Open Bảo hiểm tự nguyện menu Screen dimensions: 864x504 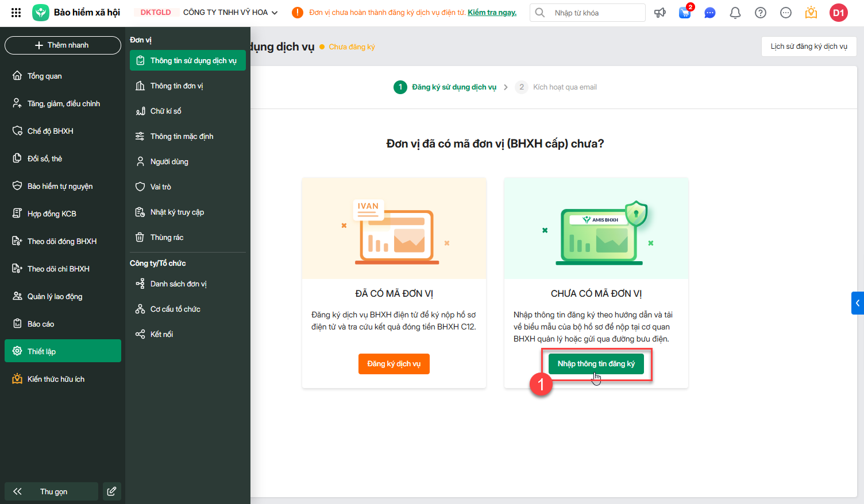click(x=63, y=186)
